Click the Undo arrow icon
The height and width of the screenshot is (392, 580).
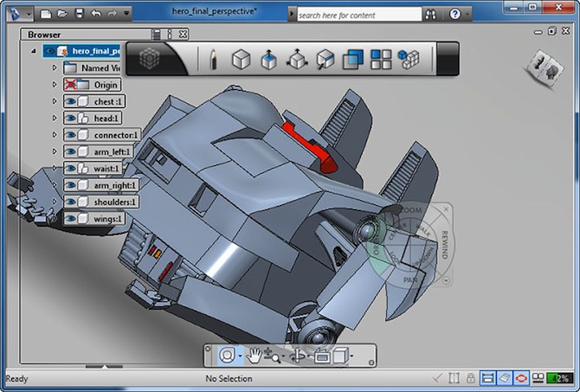pos(96,14)
